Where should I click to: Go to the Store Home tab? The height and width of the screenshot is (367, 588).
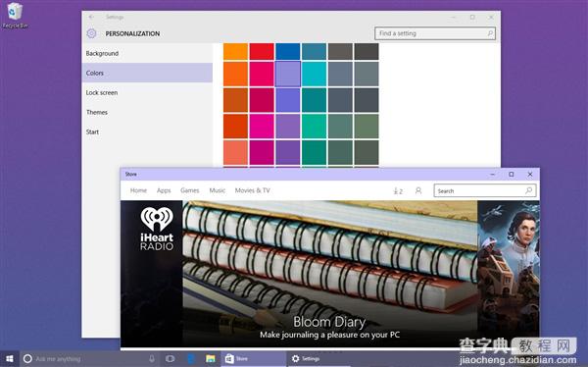138,190
